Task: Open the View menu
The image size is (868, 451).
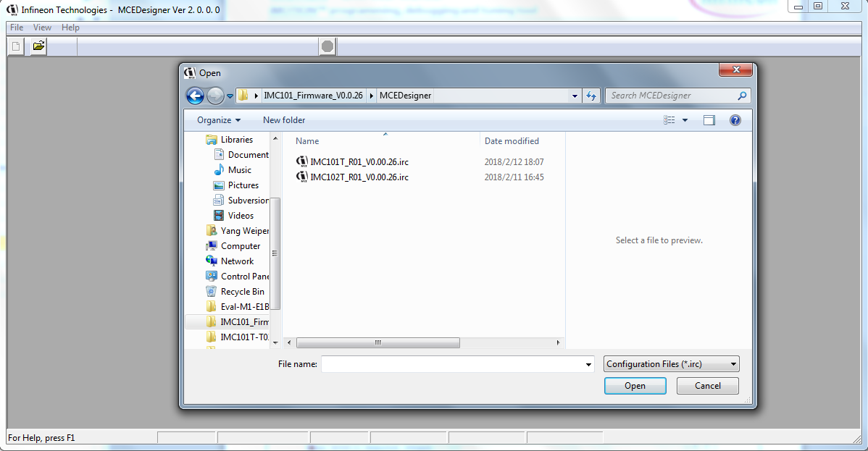Action: [42, 28]
